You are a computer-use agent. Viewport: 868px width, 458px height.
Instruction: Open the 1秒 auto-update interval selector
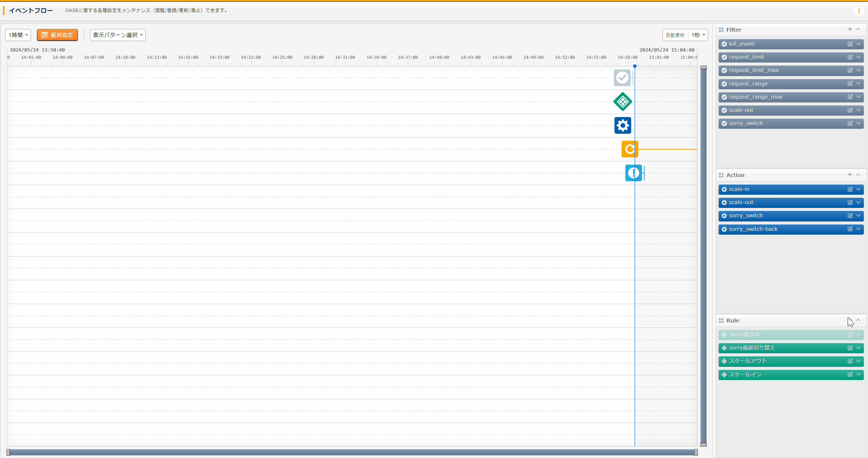click(698, 35)
